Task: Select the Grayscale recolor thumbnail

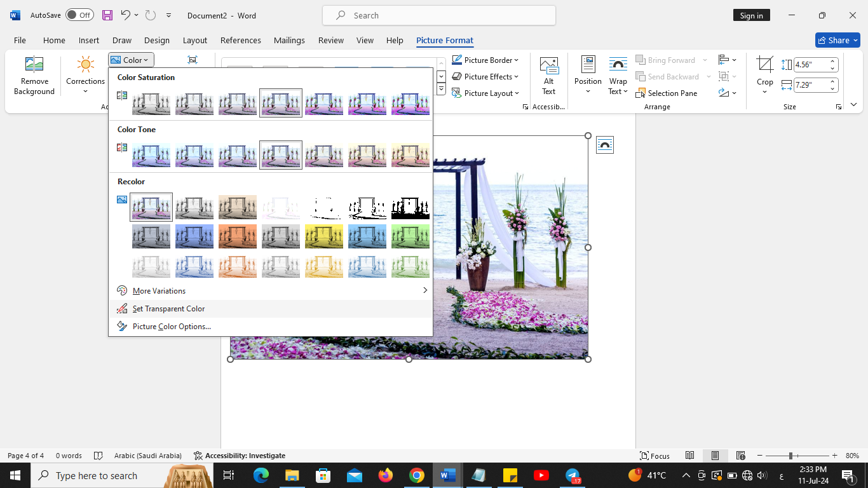Action: [194, 207]
